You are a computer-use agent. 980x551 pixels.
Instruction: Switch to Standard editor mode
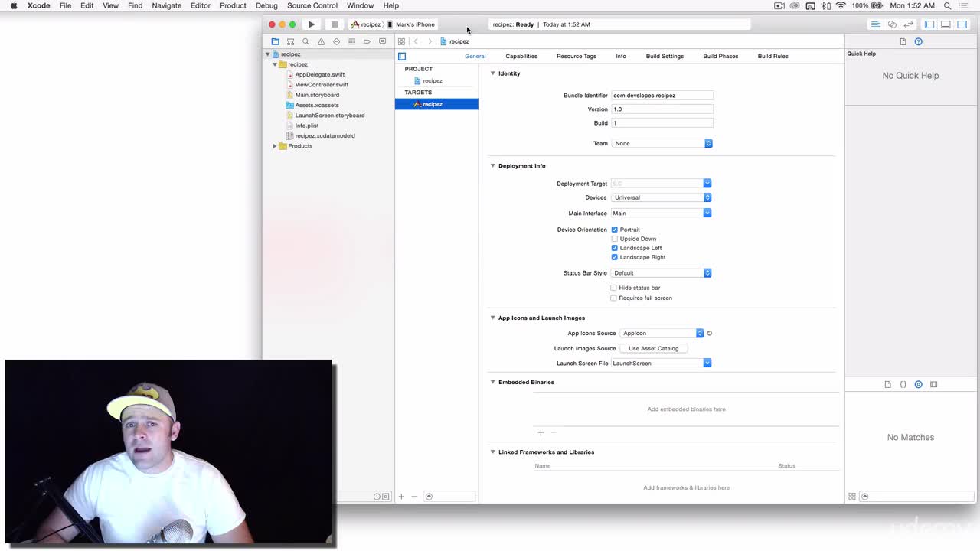(x=875, y=24)
